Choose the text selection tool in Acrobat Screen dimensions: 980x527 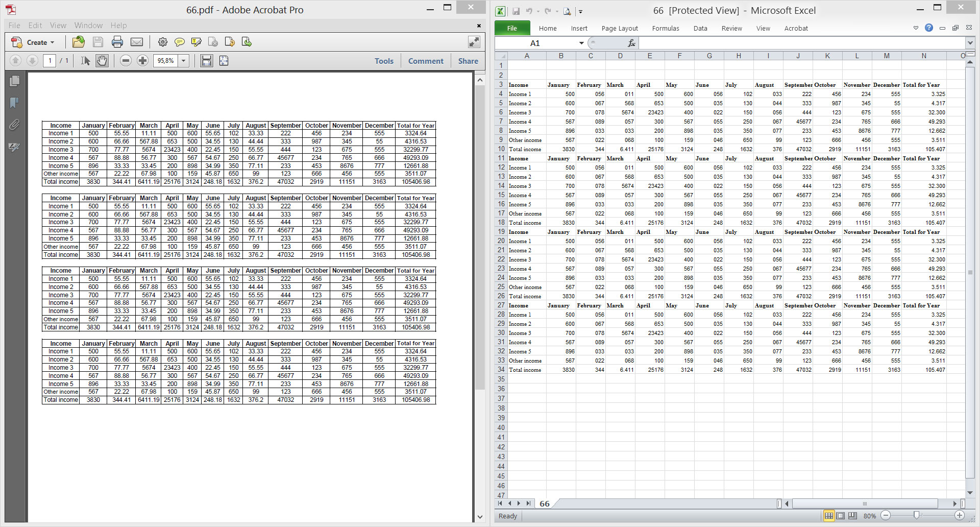tap(85, 61)
